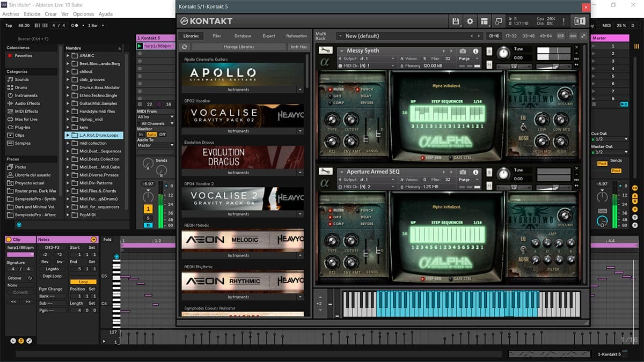Open the Audio To Master dropdown

[156, 145]
